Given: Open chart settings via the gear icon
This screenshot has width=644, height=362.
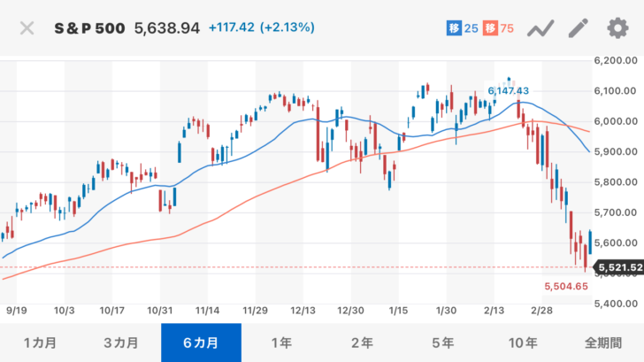Looking at the screenshot, I should click(x=617, y=28).
